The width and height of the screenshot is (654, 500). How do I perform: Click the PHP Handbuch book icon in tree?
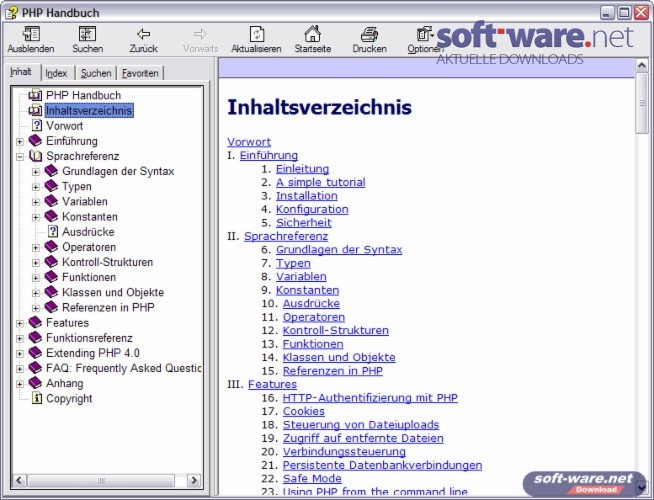coord(35,95)
